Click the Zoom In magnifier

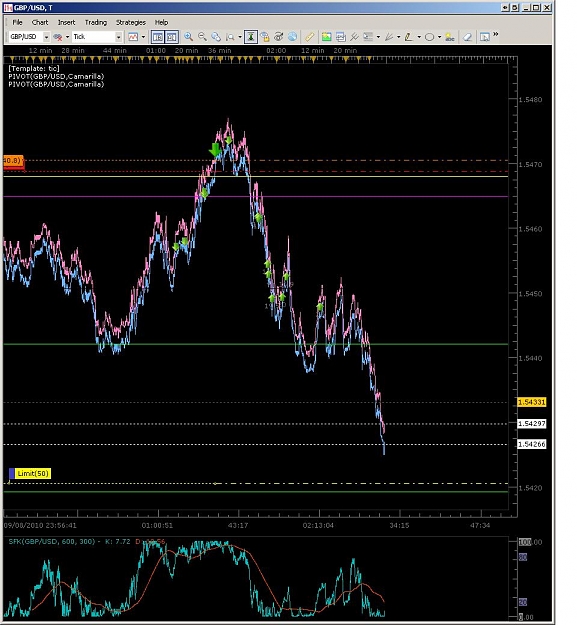pos(188,37)
